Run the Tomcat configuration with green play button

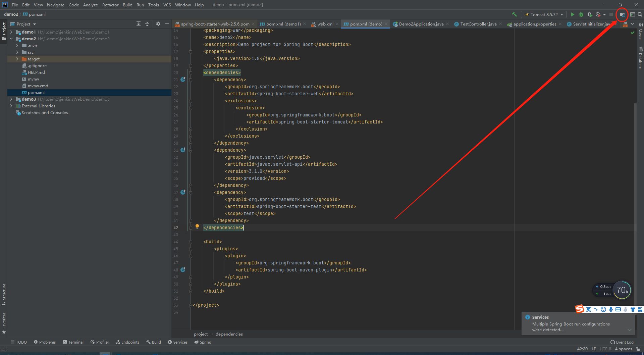point(573,14)
